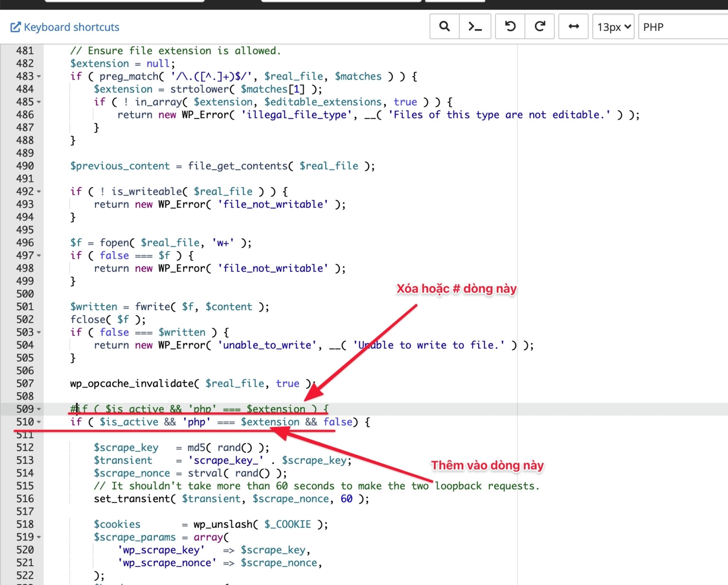Collapse the if block at line 510
Screen dimensions: 728x585
click(38, 422)
